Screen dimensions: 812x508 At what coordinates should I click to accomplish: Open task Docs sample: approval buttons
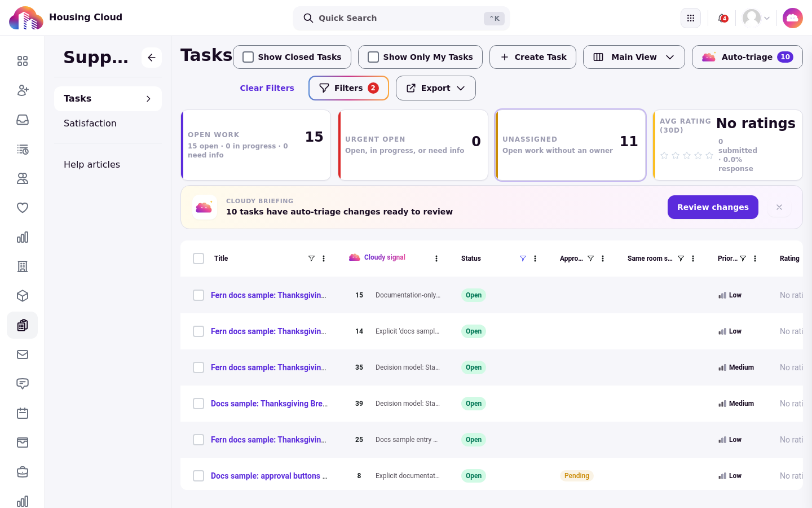[x=269, y=476]
